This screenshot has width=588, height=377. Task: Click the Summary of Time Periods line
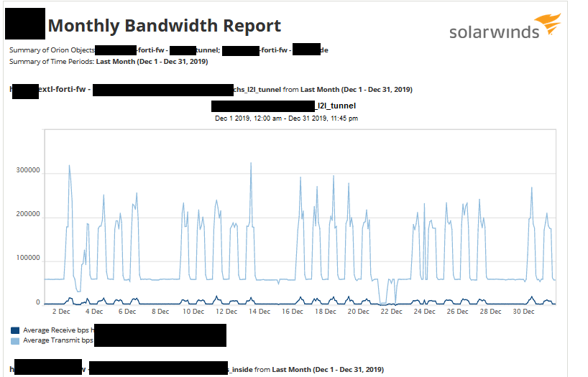pos(109,62)
